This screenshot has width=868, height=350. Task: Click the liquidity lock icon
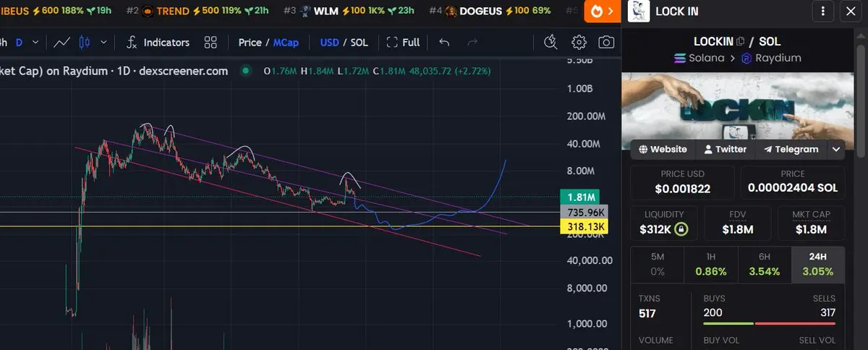681,230
